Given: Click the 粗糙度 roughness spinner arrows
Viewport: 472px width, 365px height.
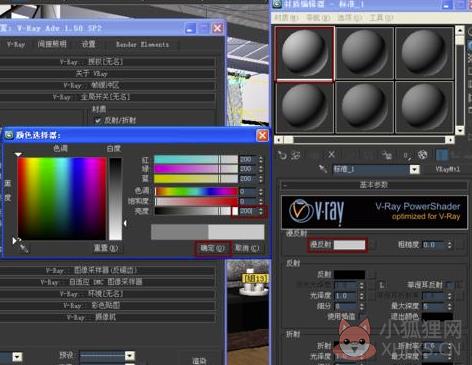Looking at the screenshot, I should click(x=450, y=245).
